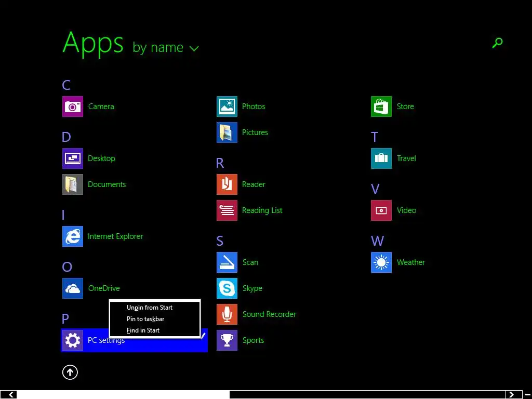Open the Video app icon

(381, 210)
